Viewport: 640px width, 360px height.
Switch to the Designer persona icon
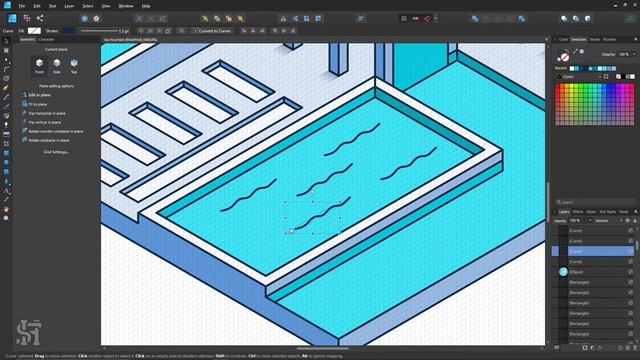click(x=12, y=18)
